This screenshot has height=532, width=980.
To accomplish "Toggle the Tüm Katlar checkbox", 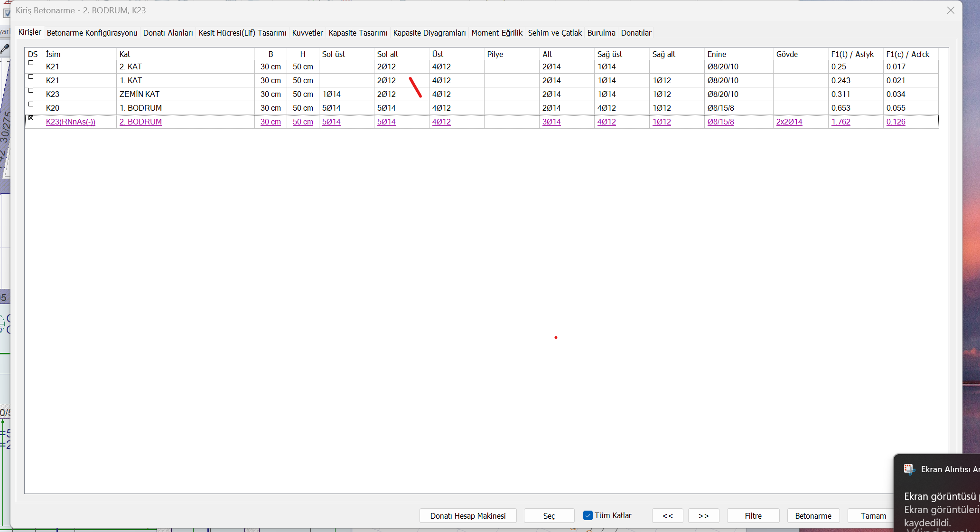I will pos(588,515).
